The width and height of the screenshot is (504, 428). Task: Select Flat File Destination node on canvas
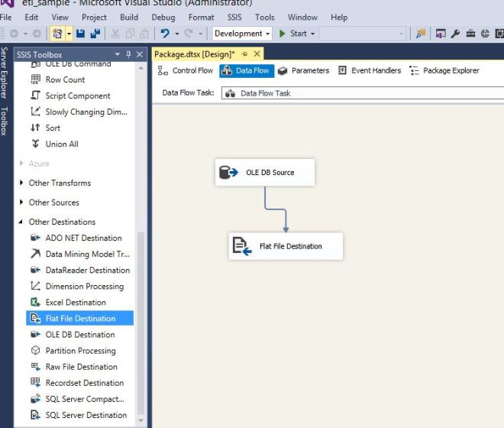(286, 246)
